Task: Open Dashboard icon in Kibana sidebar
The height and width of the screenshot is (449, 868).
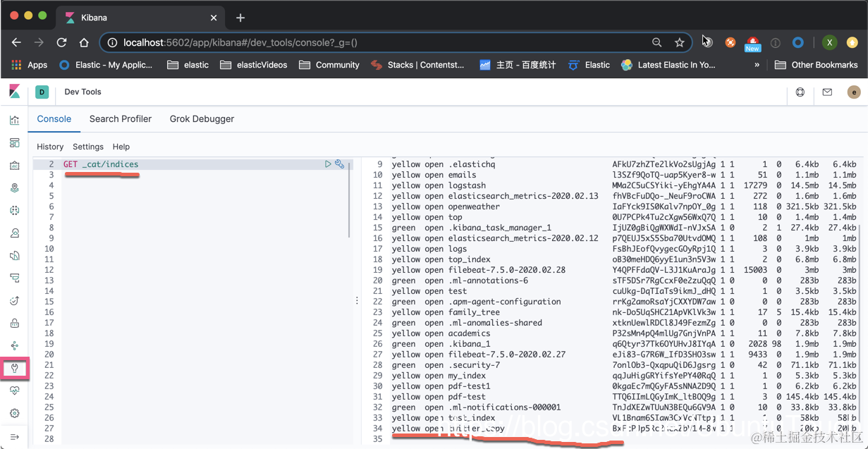Action: click(x=14, y=143)
